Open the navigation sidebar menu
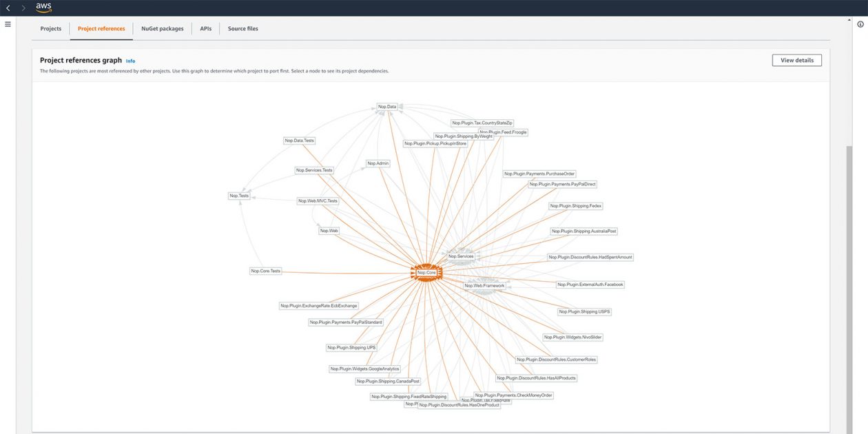 click(x=8, y=23)
